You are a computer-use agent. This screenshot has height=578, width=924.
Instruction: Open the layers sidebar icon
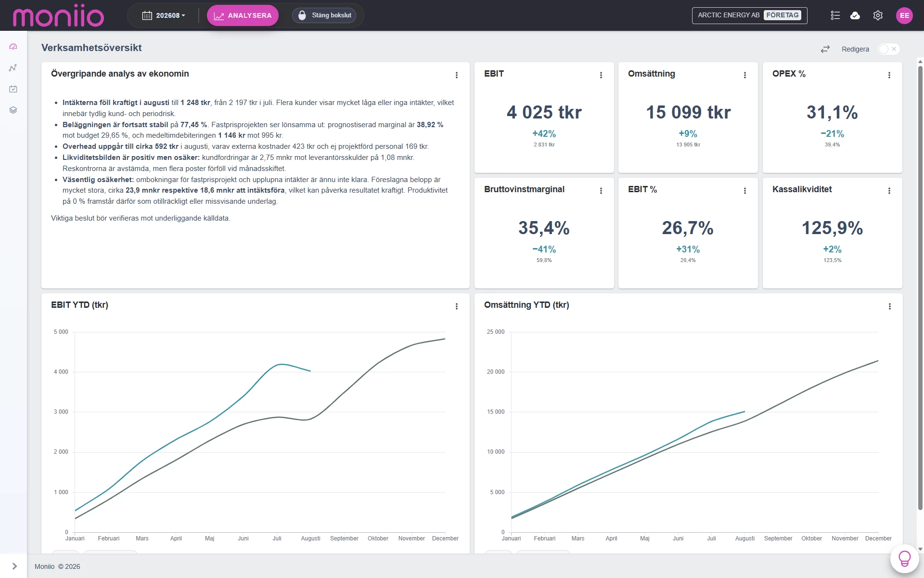[13, 110]
